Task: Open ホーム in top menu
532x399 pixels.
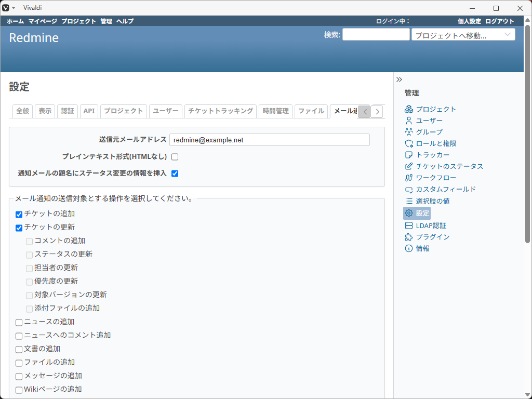Action: tap(15, 21)
